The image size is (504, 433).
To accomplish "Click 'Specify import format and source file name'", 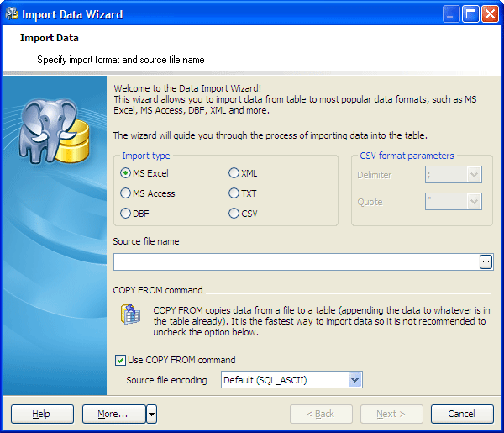I will 120,60.
